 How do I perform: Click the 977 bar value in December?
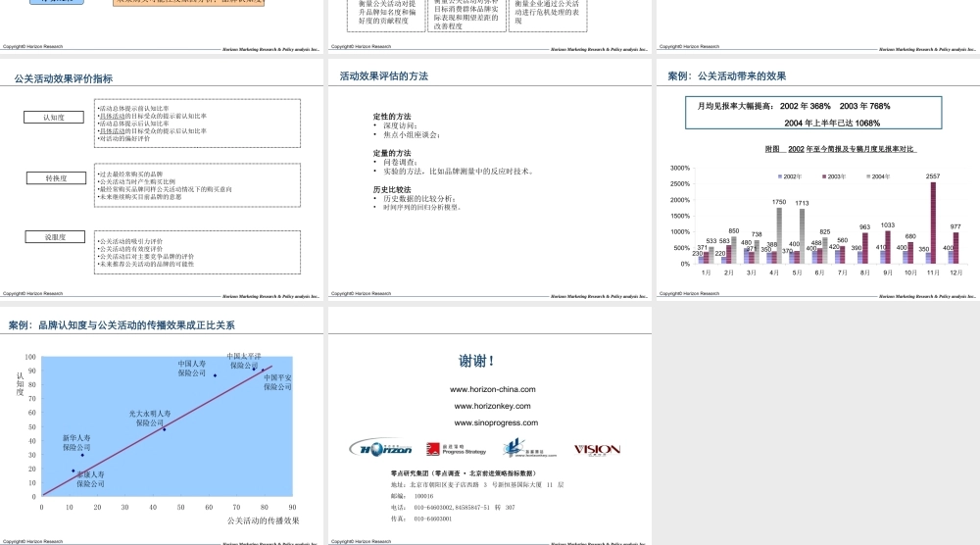(955, 226)
